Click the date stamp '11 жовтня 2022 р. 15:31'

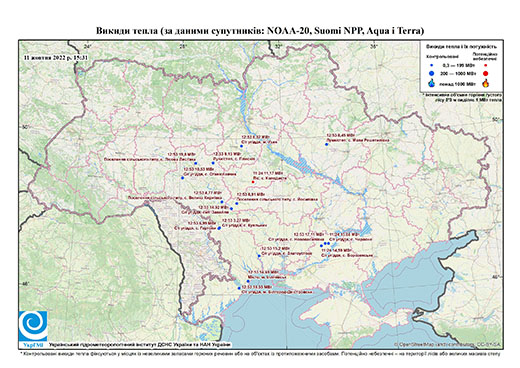(x=56, y=57)
